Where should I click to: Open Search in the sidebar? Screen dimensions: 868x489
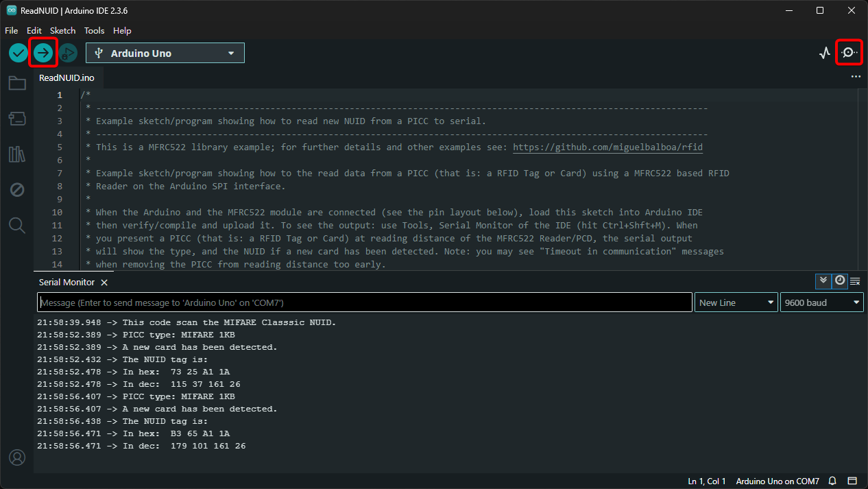point(17,225)
